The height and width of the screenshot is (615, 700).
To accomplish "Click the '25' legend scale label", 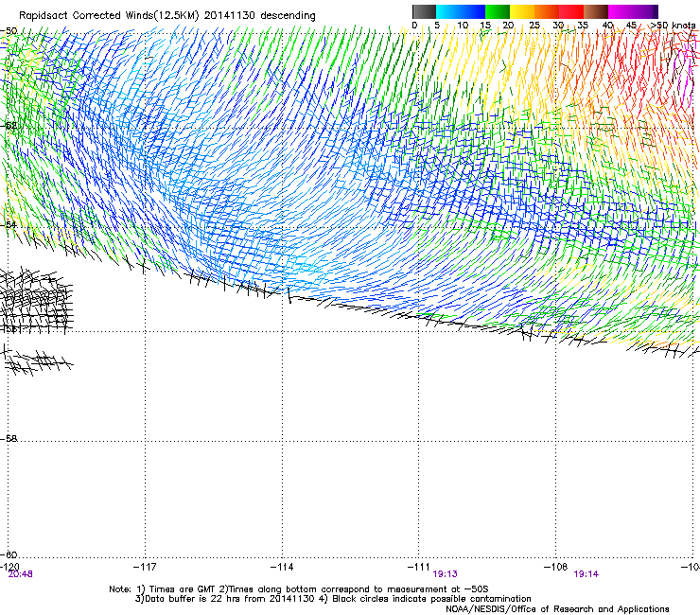I will tap(534, 26).
